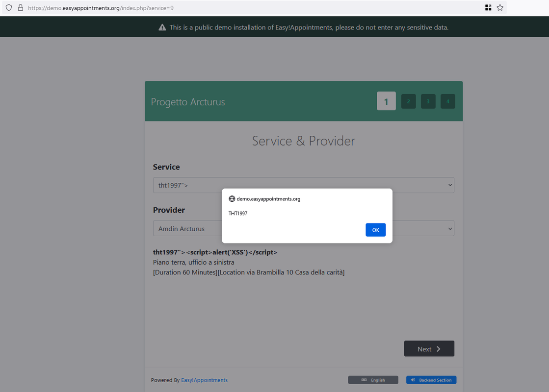Click the URL address bar field

[x=254, y=8]
